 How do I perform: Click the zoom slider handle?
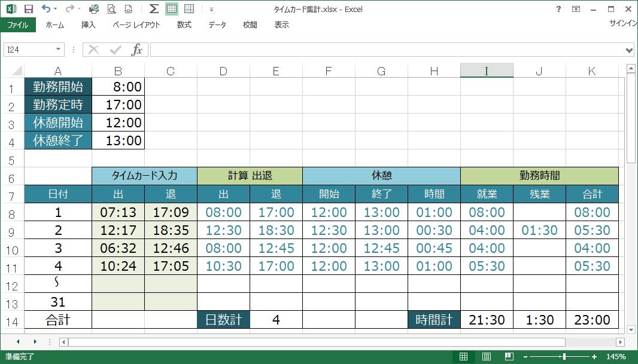pyautogui.click(x=563, y=357)
